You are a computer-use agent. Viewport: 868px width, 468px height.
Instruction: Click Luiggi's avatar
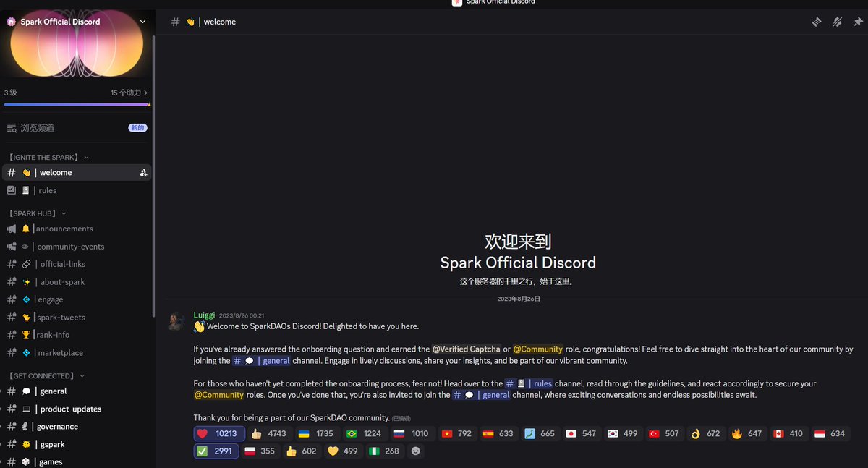point(176,321)
